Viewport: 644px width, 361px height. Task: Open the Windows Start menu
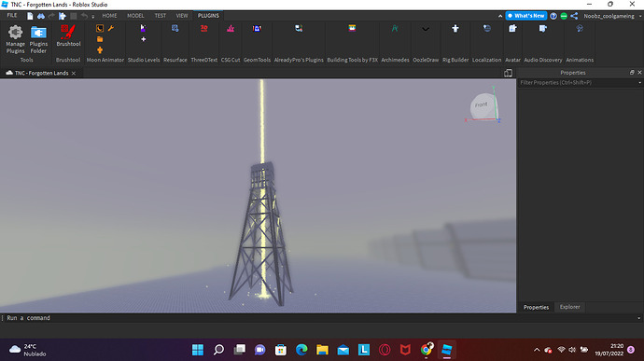pyautogui.click(x=198, y=350)
